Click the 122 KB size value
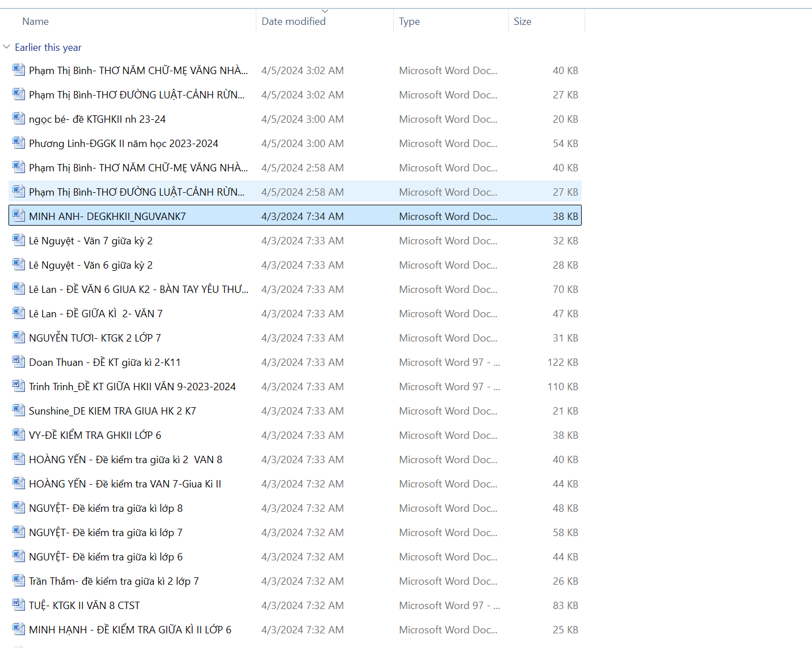 pyautogui.click(x=563, y=362)
